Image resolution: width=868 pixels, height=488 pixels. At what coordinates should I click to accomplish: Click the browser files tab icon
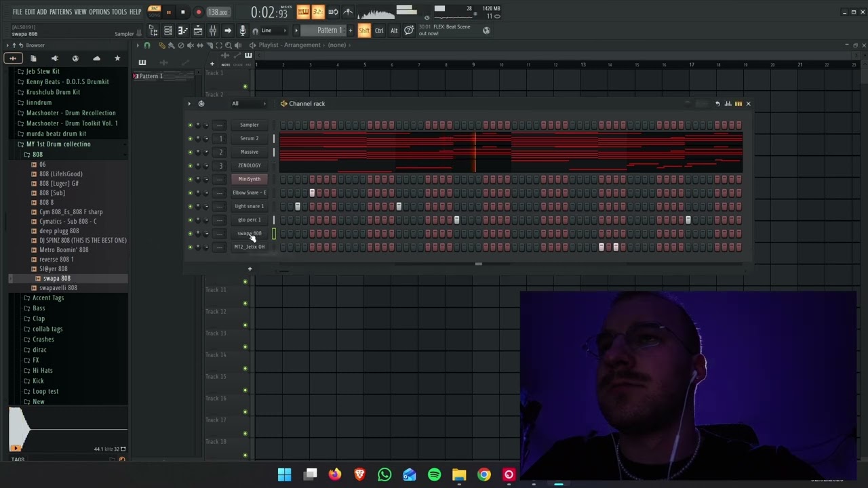(x=33, y=58)
